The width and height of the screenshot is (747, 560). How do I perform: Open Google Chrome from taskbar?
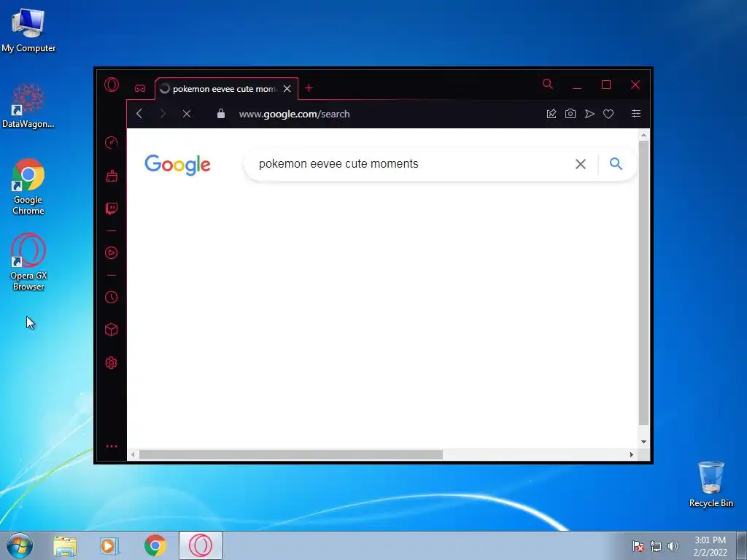click(155, 545)
